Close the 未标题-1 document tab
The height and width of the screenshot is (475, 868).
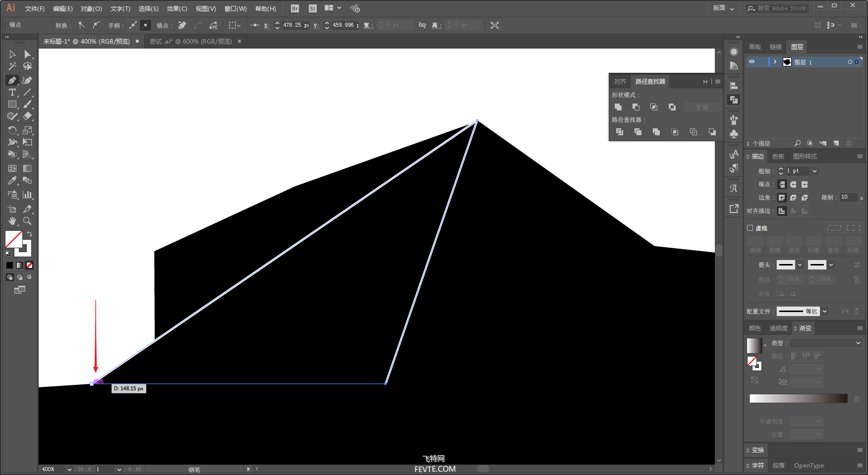(137, 41)
